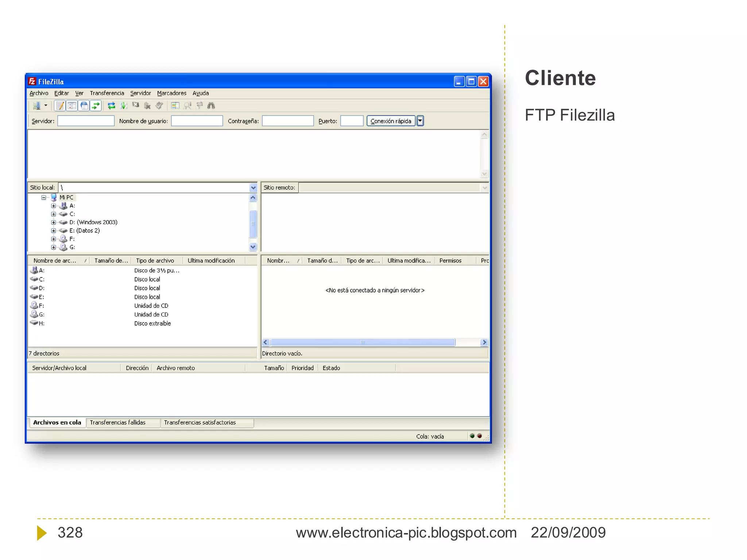
Task: Select D: (Windows 2003) tree item
Action: tap(93, 222)
